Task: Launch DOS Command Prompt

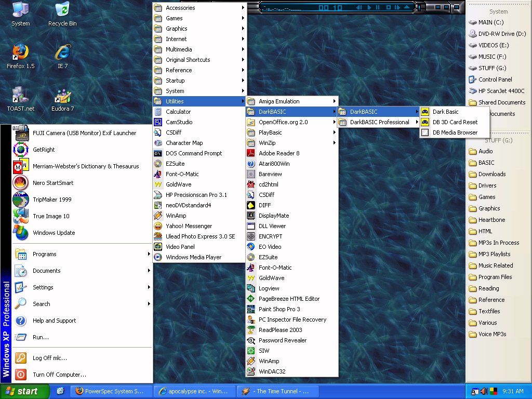Action: 199,153
